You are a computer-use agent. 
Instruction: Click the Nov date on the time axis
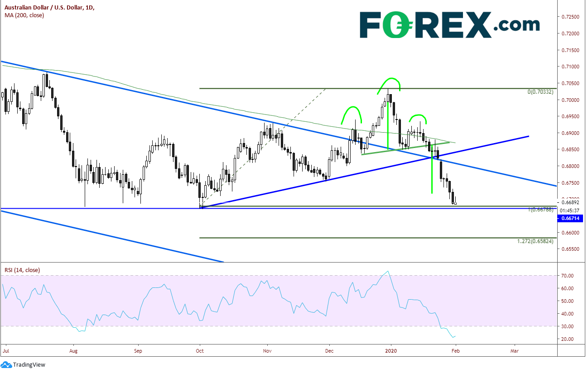click(x=267, y=350)
